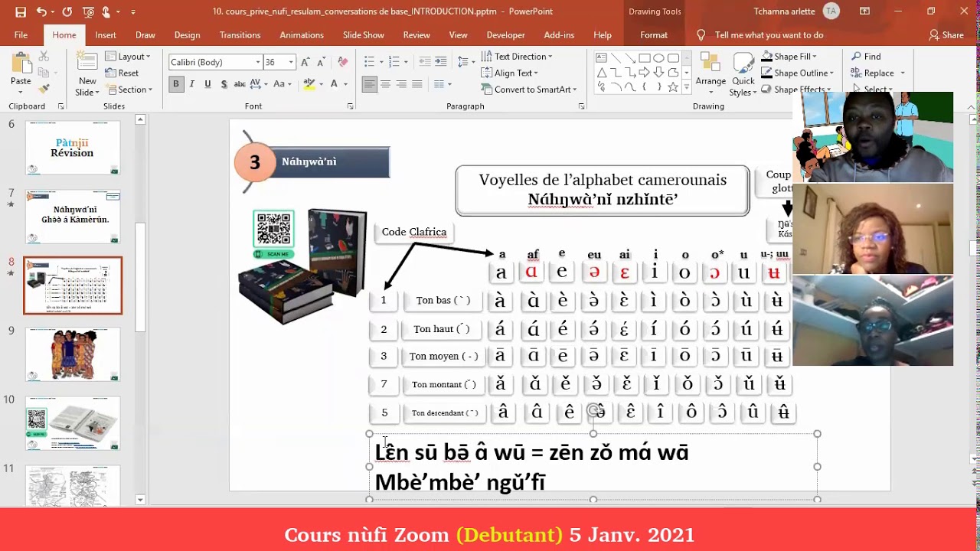Open Text Direction dropdown
The width and height of the screenshot is (980, 551).
click(x=517, y=57)
